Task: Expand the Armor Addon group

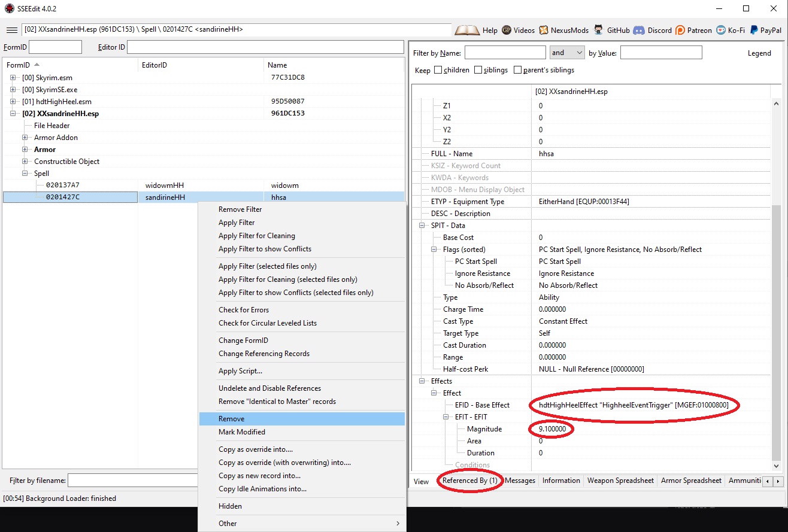Action: [x=25, y=137]
